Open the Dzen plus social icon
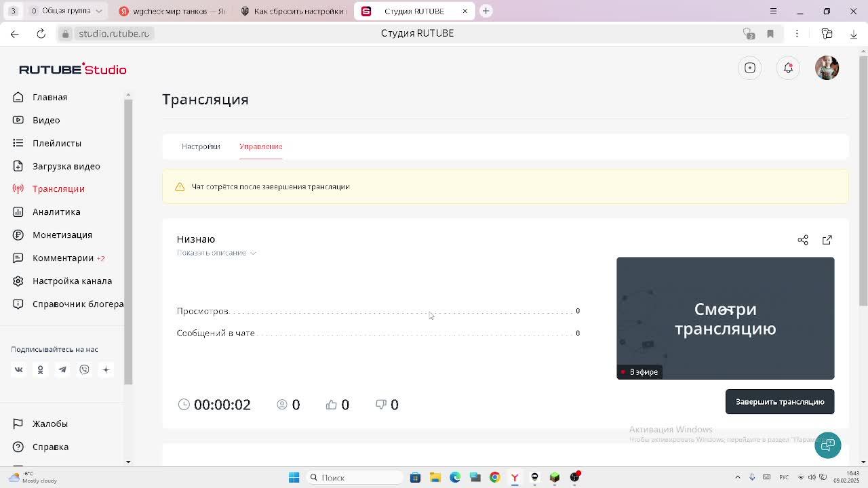 pyautogui.click(x=106, y=369)
